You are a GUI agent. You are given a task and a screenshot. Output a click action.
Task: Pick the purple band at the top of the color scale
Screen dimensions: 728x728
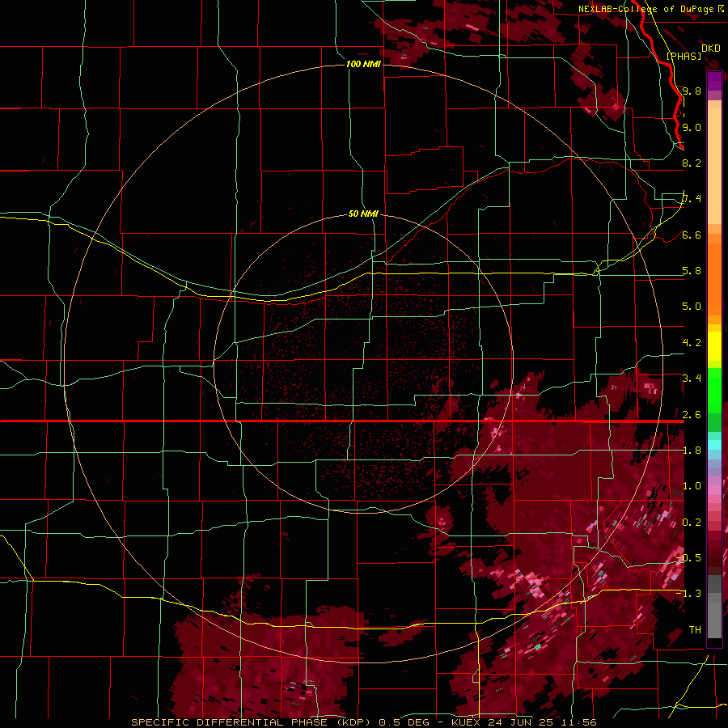[714, 81]
